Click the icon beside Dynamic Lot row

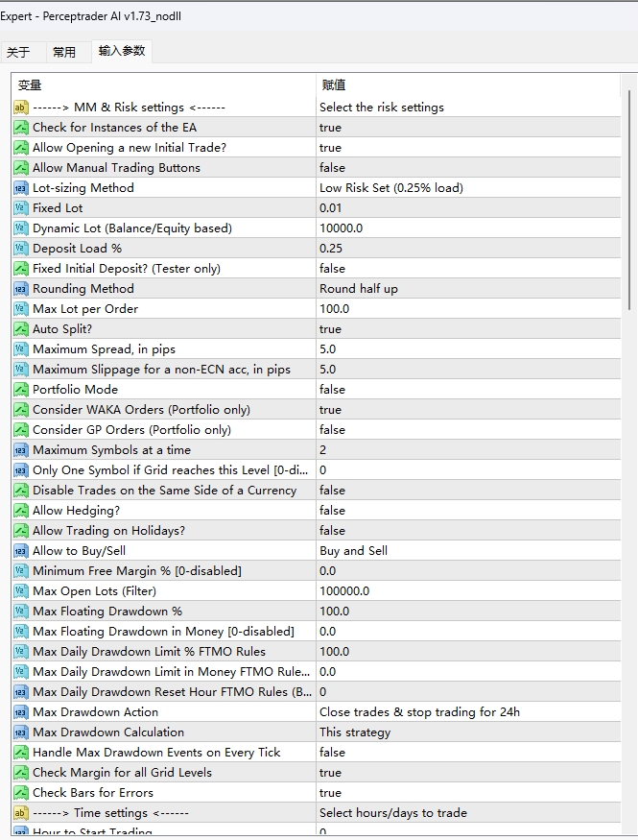pyautogui.click(x=20, y=228)
